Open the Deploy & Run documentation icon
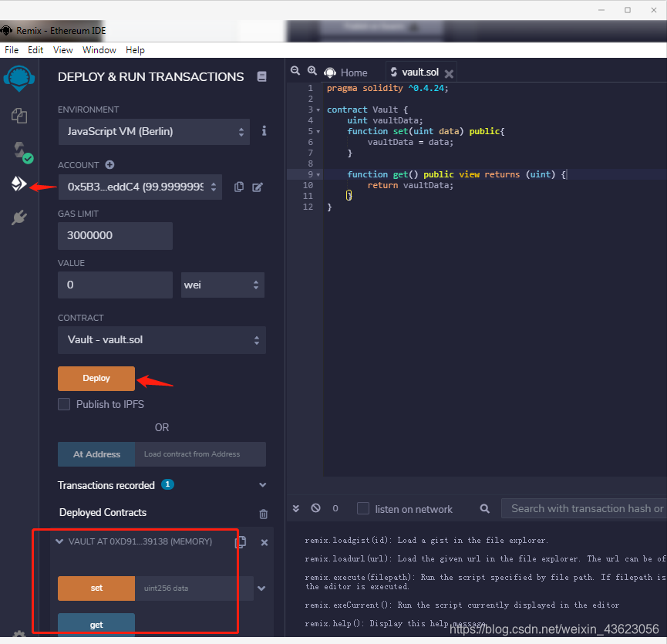 [x=261, y=76]
